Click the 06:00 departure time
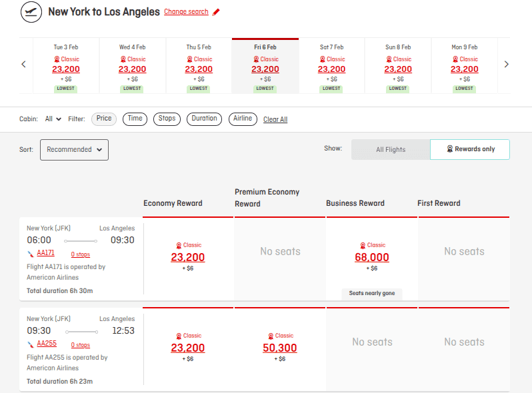 coord(39,240)
